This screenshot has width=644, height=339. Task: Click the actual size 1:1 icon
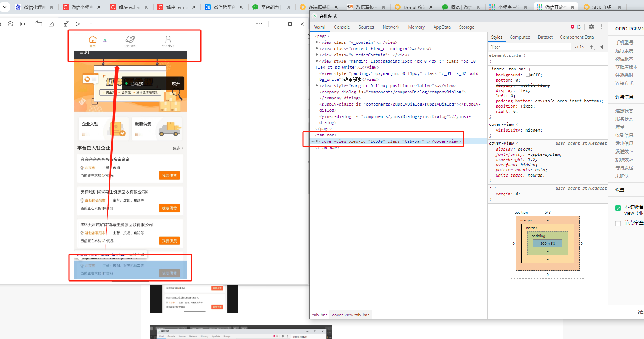click(x=23, y=24)
